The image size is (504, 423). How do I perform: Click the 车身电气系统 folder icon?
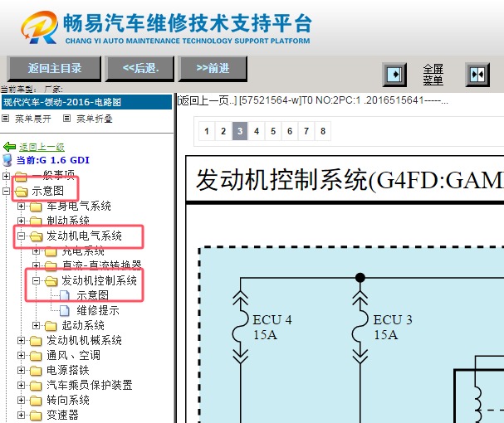click(x=36, y=207)
